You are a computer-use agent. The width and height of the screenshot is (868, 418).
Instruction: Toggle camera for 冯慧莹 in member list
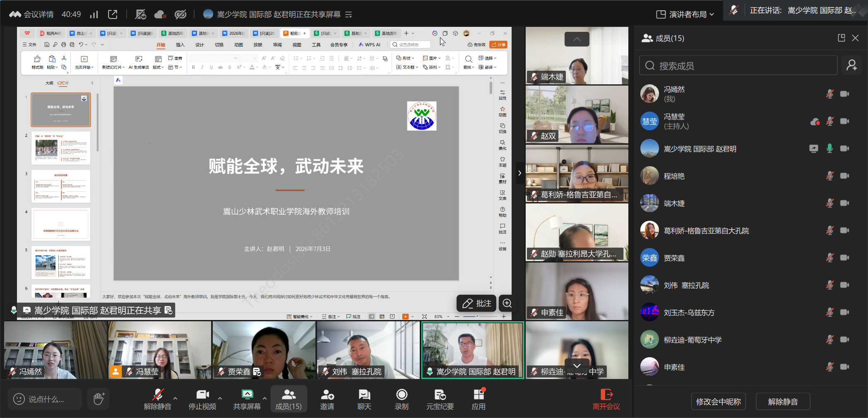click(844, 121)
